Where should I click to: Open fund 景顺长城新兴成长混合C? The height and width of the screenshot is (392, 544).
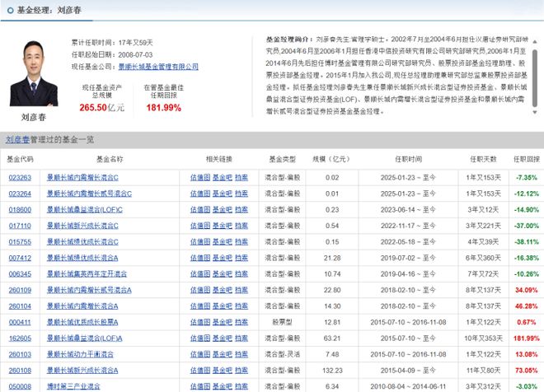(82, 226)
